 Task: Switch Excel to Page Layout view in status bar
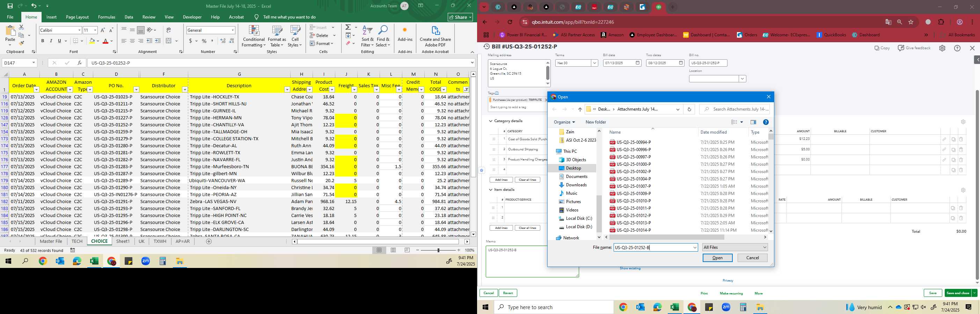[393, 250]
